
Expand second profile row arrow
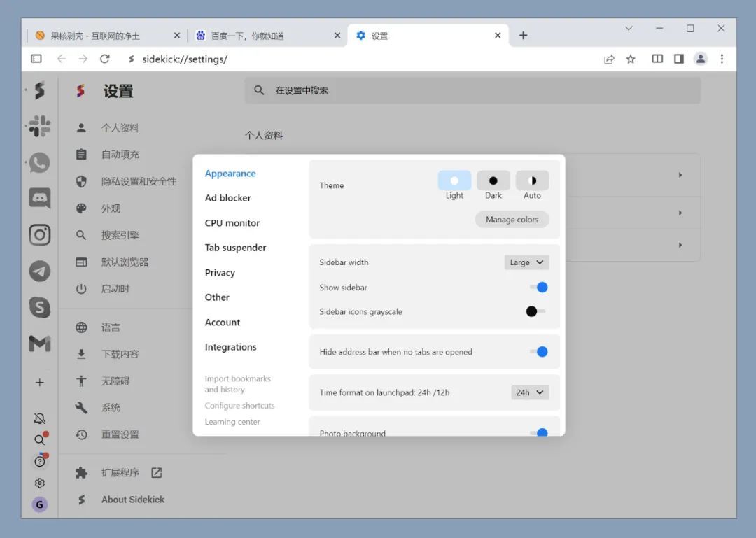click(x=680, y=213)
